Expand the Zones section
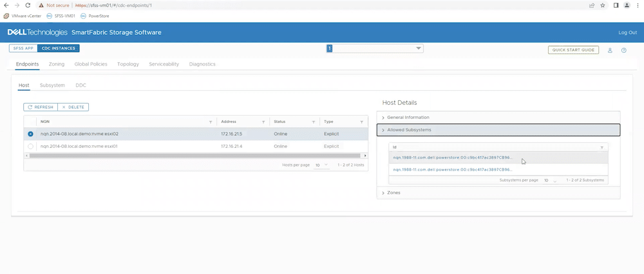This screenshot has height=274, width=644. click(x=498, y=193)
